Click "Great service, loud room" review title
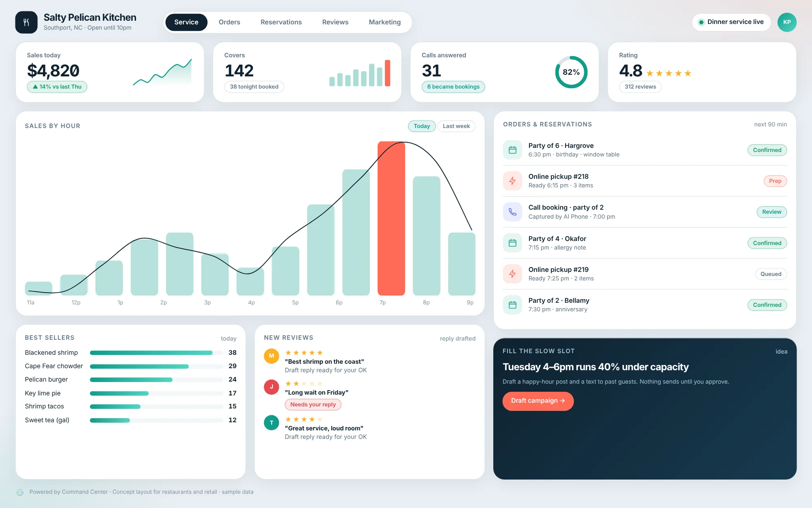The height and width of the screenshot is (508, 812). click(324, 428)
